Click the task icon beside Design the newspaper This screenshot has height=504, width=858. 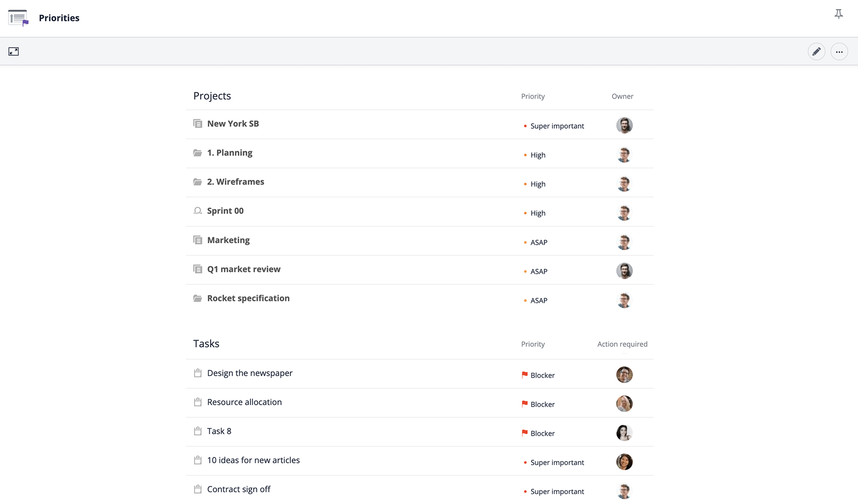click(197, 373)
